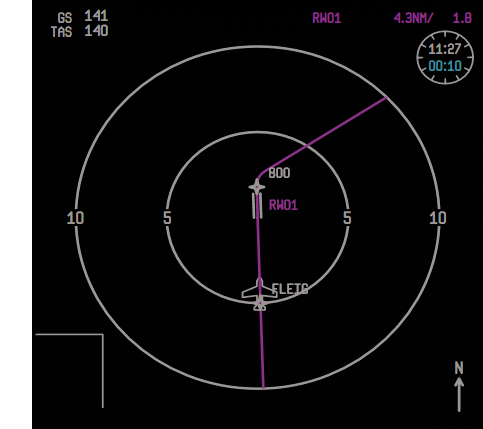483x429 pixels.
Task: Select the cyan 00:10 elapsed timer
Action: point(445,66)
